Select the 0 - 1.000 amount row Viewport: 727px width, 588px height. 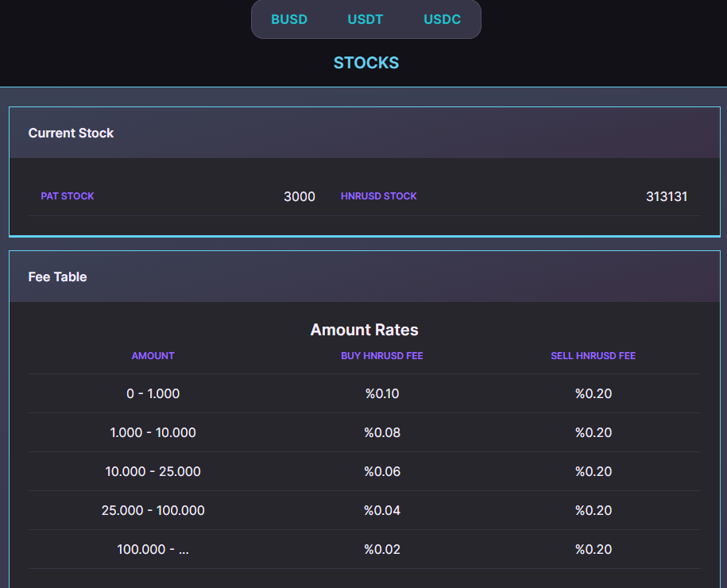153,393
